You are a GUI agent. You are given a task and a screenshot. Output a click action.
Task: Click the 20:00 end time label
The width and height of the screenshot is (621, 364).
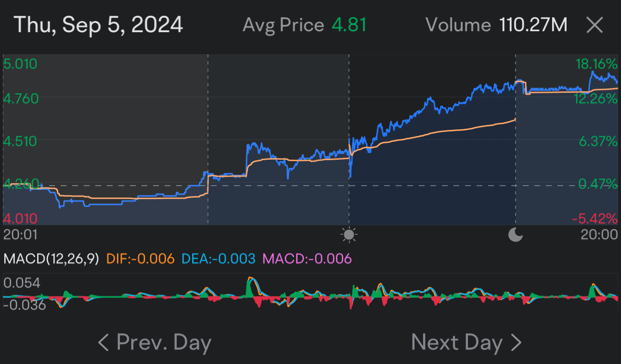(599, 235)
